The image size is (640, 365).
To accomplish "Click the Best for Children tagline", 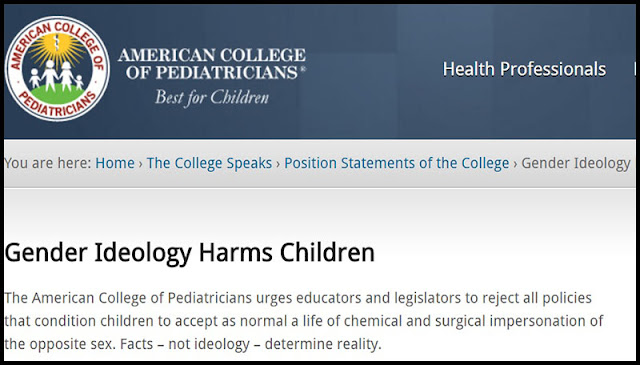I will (x=211, y=98).
